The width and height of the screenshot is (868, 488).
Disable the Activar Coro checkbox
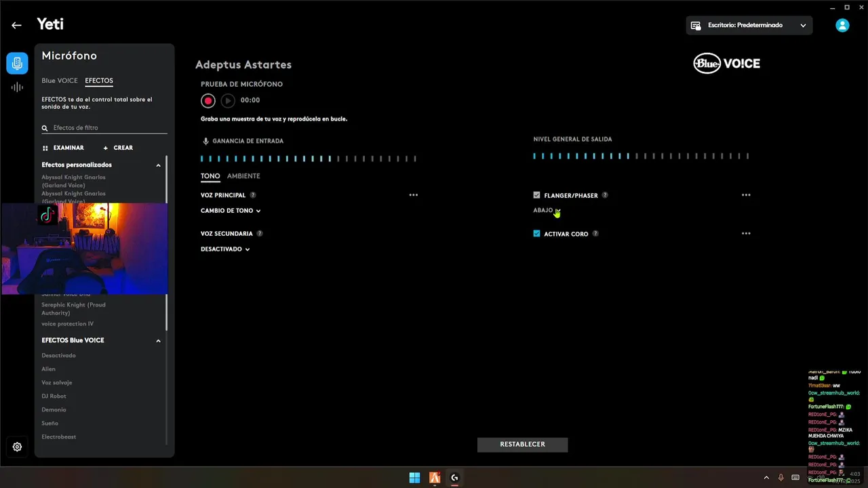tap(536, 233)
